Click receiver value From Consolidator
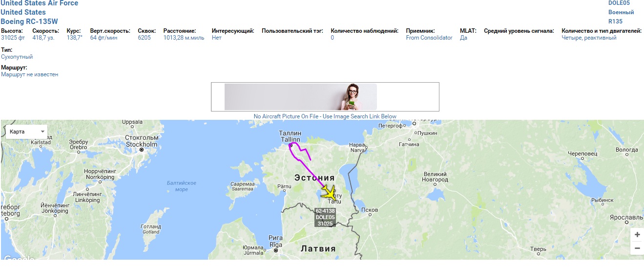Image resolution: width=644 pixels, height=269 pixels. [x=429, y=38]
